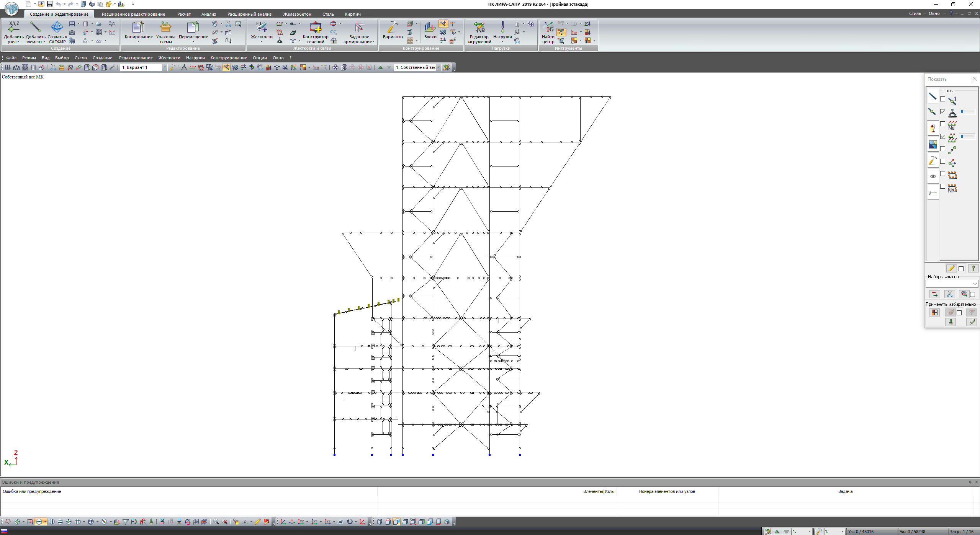Switch to the eye visibility tab in Показать panel
980x535 pixels.
point(933,176)
